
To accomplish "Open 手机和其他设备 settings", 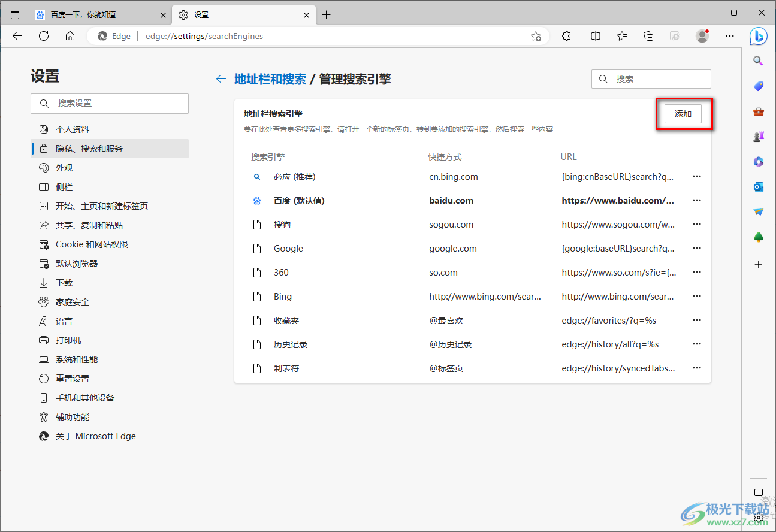I will (110, 398).
